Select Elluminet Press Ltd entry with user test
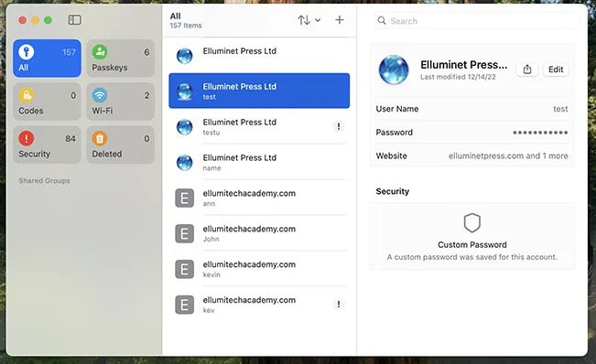Viewport: 596px width, 364px height. click(x=259, y=91)
